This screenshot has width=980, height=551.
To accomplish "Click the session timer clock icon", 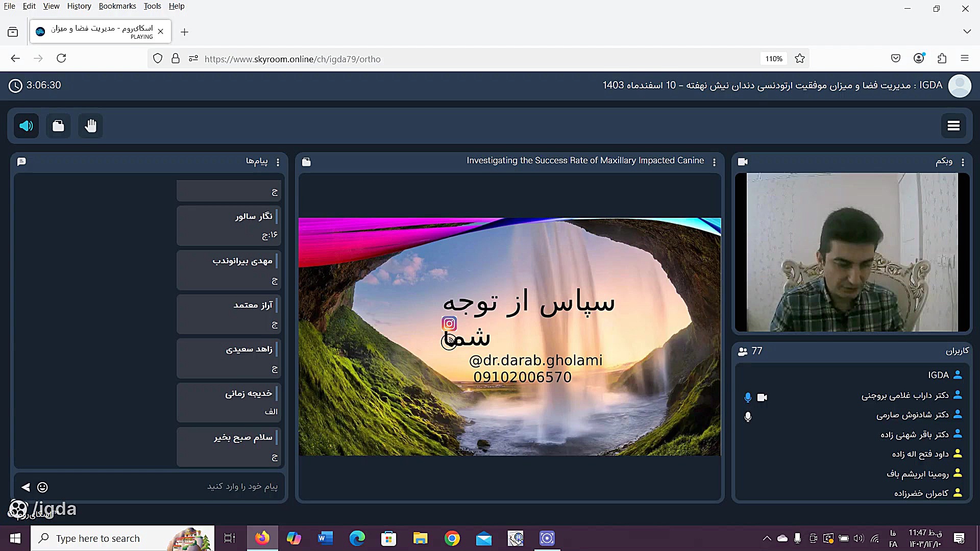I will (15, 86).
